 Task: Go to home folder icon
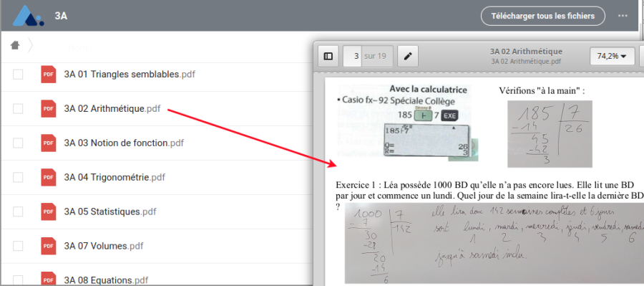pos(15,45)
